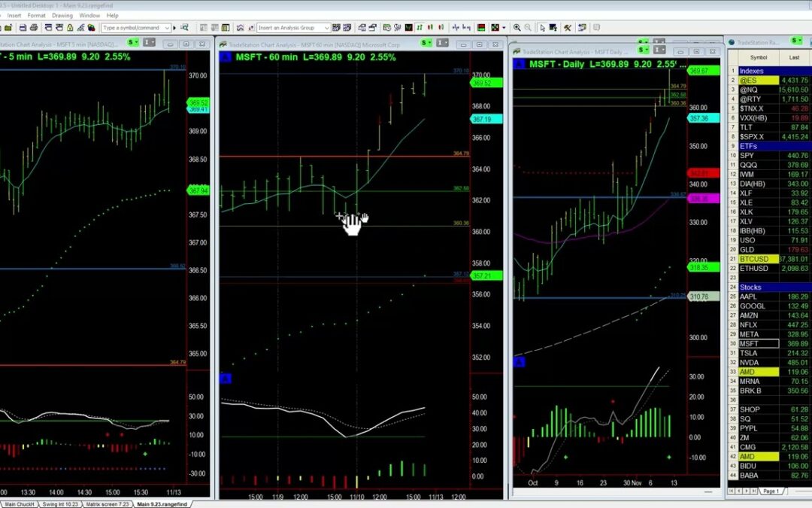812x508 pixels.
Task: Select the TSLA symbol in RadarScreen
Action: (758, 353)
